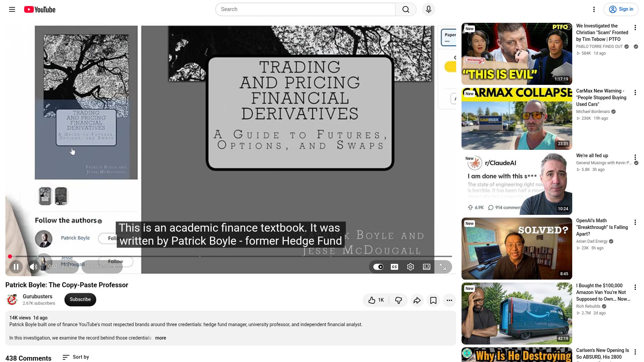Open options for the Tim Tebow video
Image resolution: width=644 pixels, height=362 pixels.
(635, 28)
